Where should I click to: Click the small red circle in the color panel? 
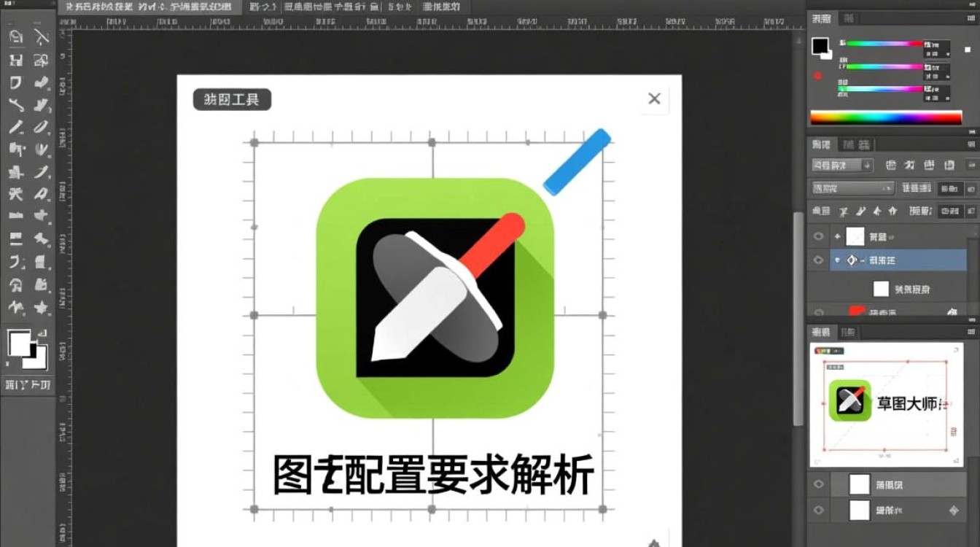818,76
